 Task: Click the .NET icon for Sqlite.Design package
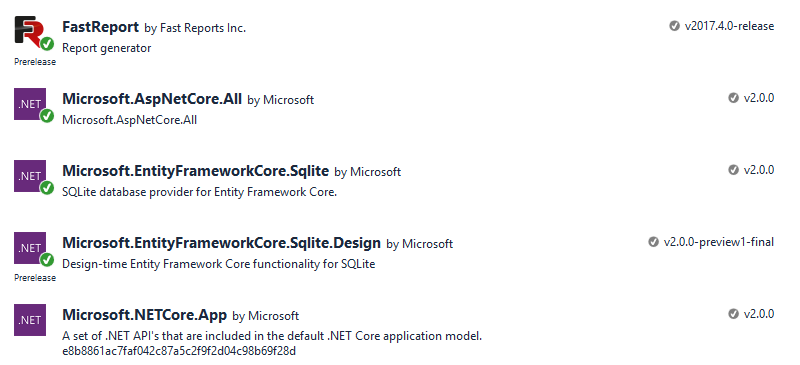pyautogui.click(x=30, y=248)
